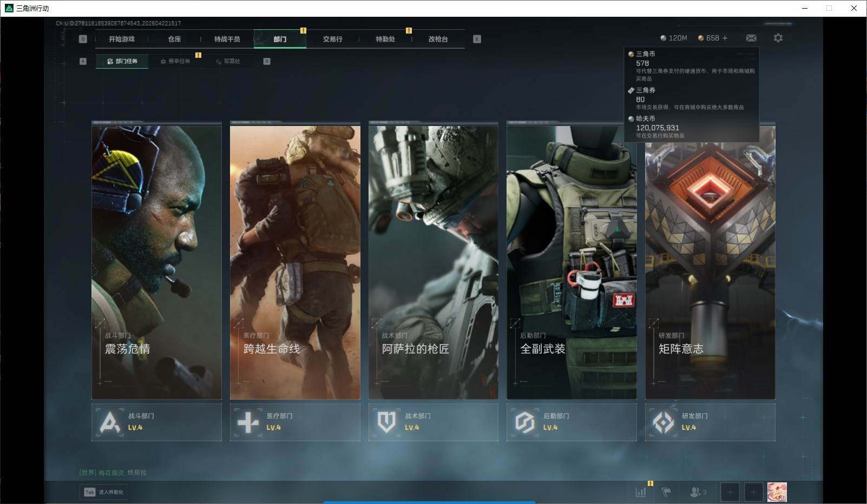Image resolution: width=867 pixels, height=504 pixels.
Task: Click the 战术部门 shield emblem icon
Action: point(386,422)
